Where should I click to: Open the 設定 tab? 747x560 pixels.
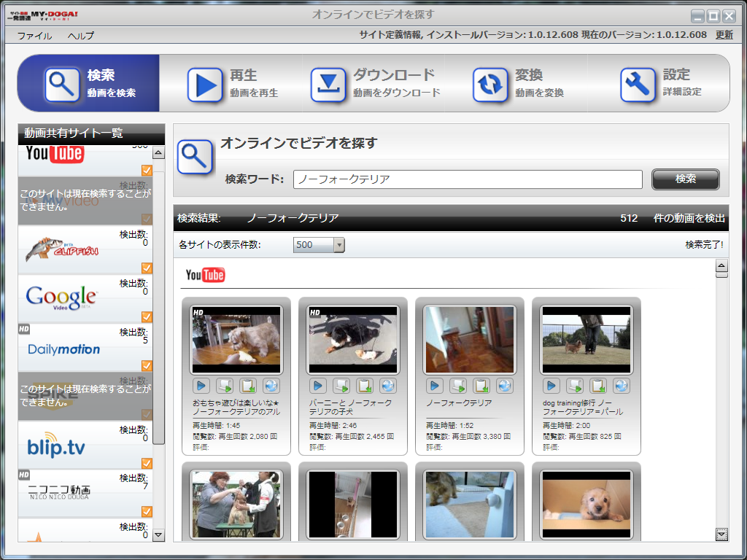(659, 83)
